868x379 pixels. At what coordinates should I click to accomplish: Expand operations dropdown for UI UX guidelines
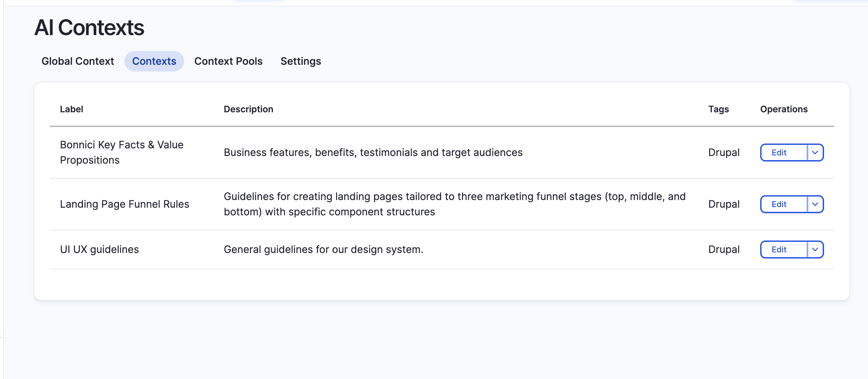click(815, 249)
